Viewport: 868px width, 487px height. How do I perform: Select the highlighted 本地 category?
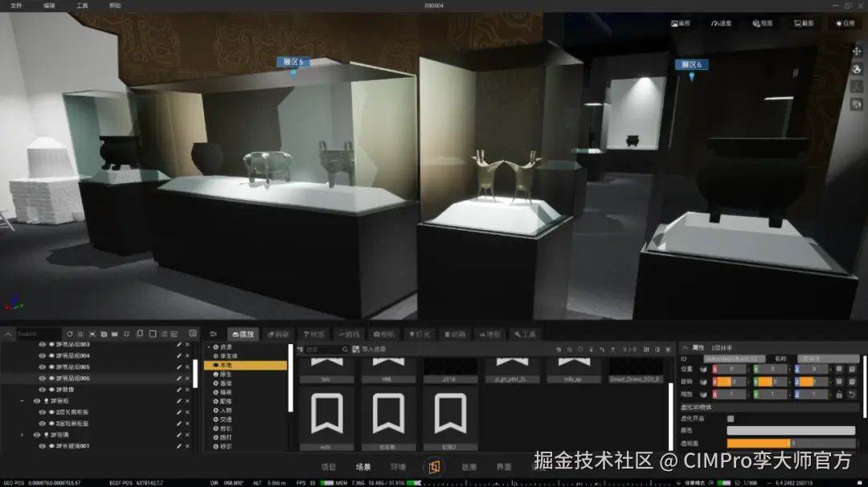click(246, 365)
